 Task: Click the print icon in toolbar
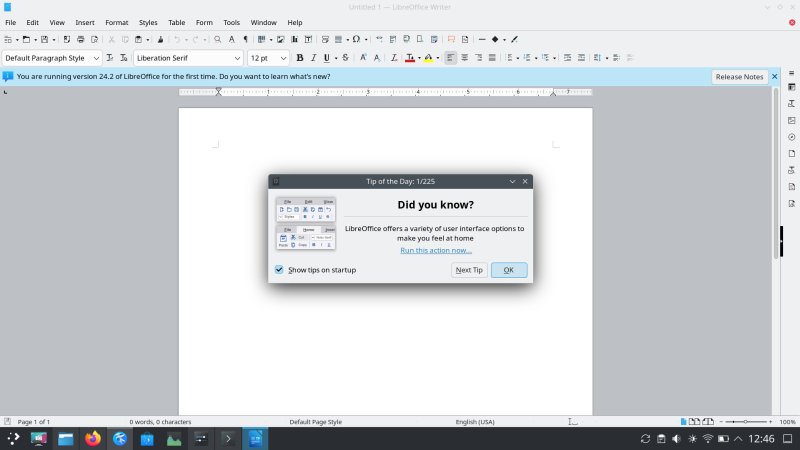[x=82, y=39]
